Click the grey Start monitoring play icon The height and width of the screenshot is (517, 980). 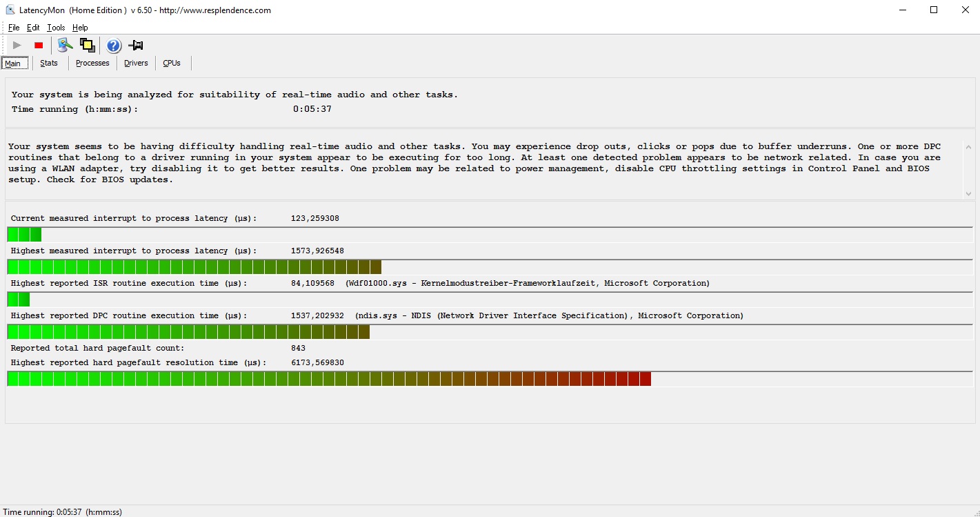(x=17, y=46)
